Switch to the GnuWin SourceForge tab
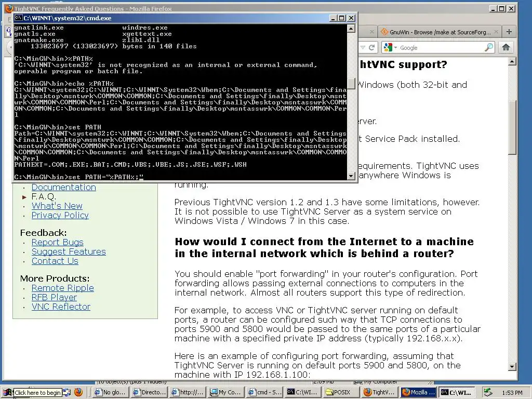This screenshot has width=532, height=399. (x=440, y=32)
